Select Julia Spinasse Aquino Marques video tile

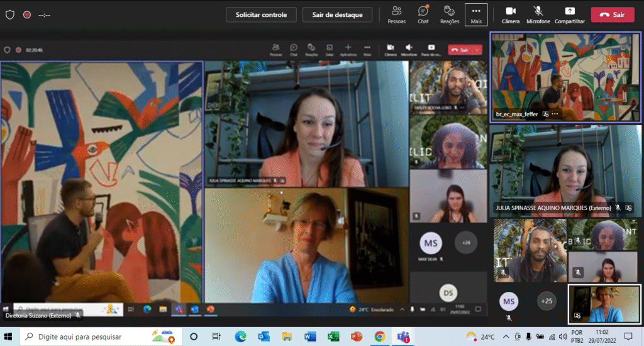coord(565,170)
